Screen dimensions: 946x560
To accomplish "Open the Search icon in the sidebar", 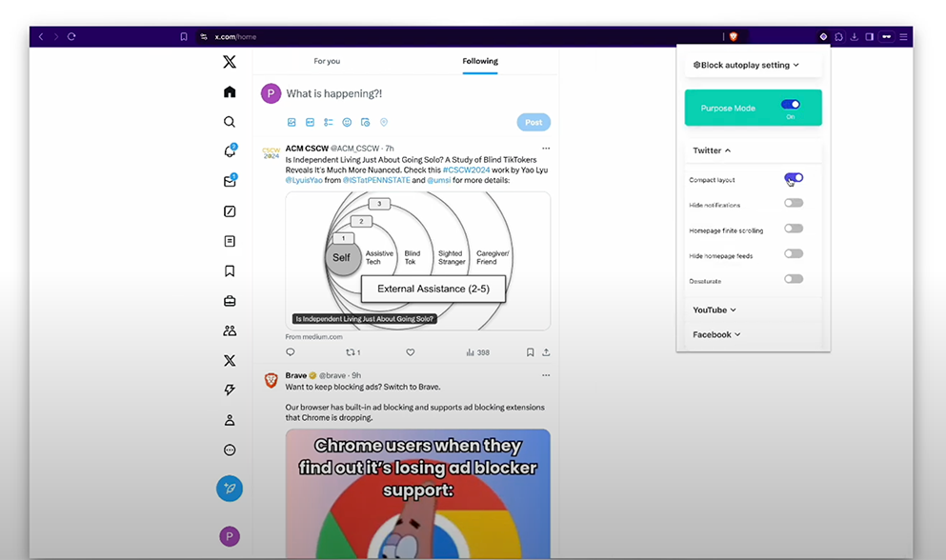I will (x=230, y=122).
